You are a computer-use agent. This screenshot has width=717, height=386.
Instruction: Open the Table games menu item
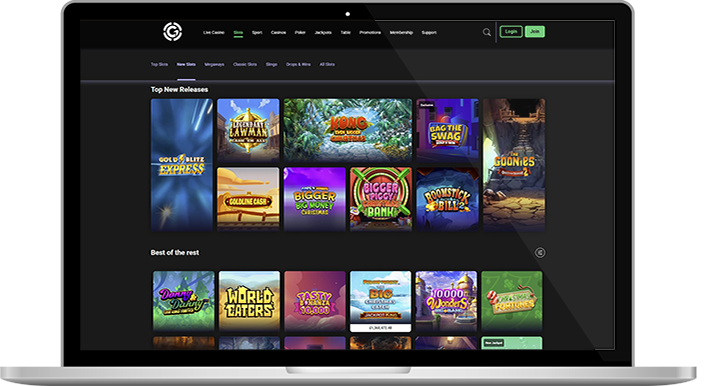point(346,32)
